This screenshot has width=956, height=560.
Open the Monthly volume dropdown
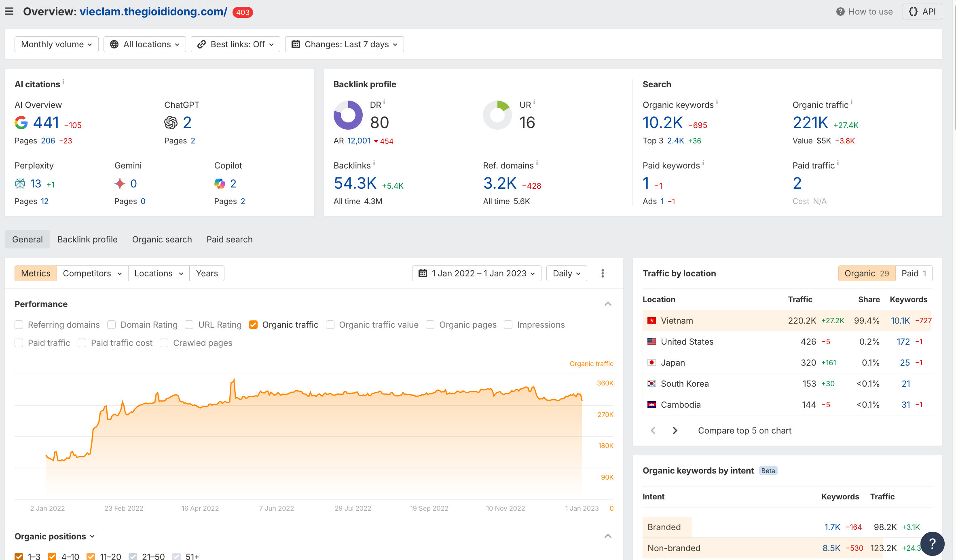(x=57, y=44)
